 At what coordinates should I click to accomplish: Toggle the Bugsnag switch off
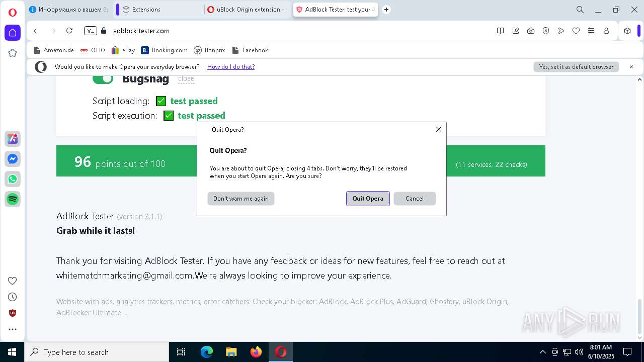coord(103,78)
